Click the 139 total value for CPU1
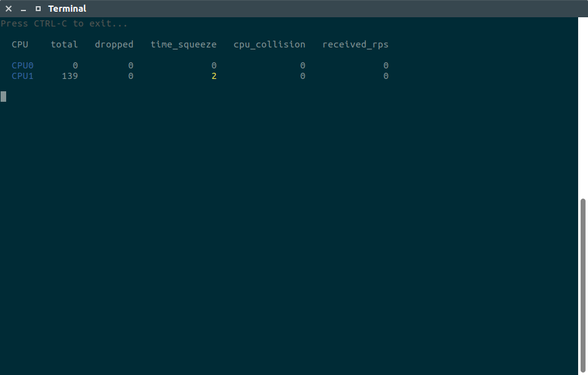 pos(70,76)
